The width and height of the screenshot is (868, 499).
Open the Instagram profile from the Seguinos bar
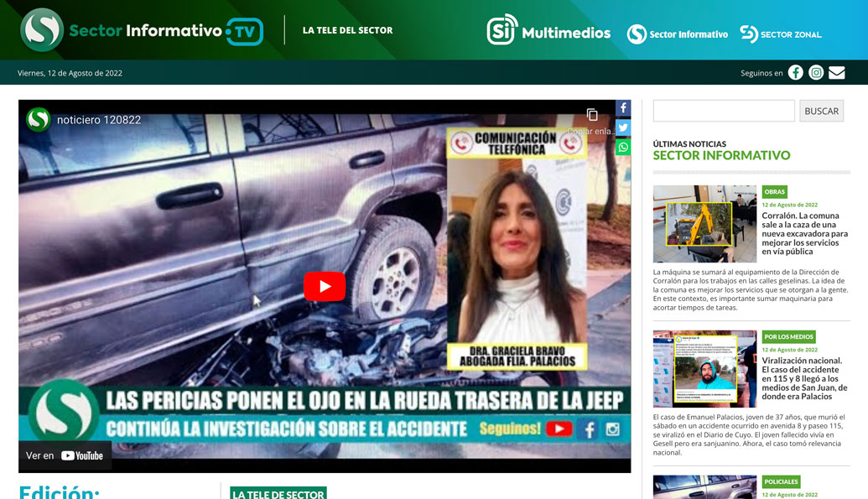[x=815, y=72]
